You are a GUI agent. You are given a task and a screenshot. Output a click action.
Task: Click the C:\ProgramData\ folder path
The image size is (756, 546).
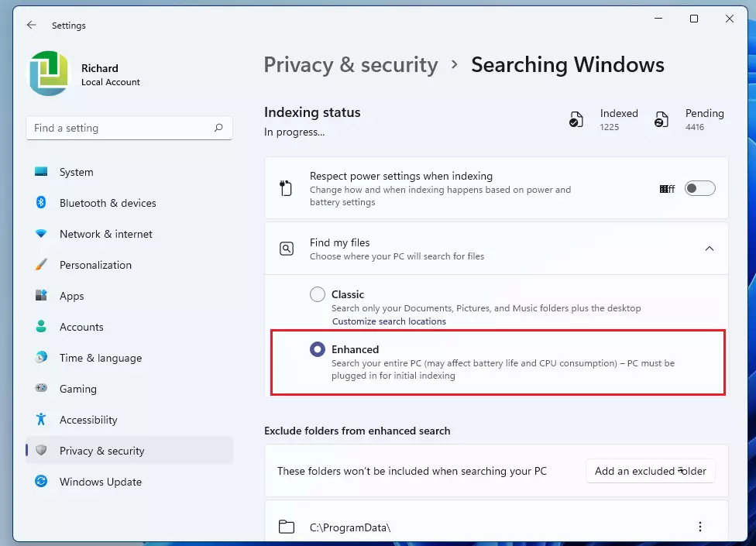[x=350, y=527]
